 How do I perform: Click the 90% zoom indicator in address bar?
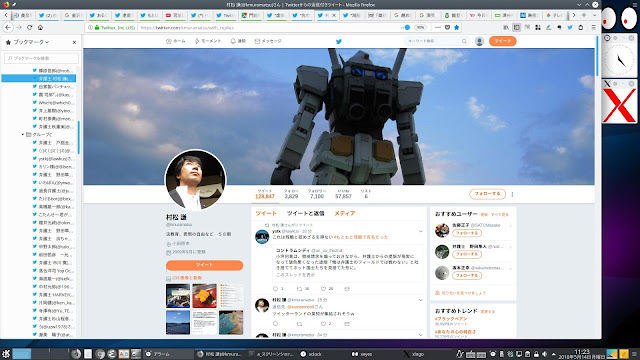point(420,27)
